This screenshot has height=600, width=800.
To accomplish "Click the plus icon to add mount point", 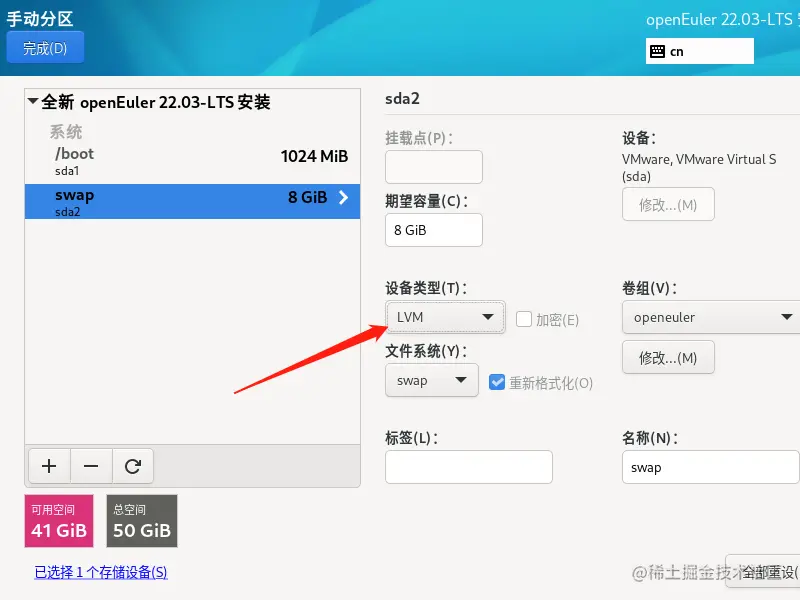I will click(x=49, y=466).
